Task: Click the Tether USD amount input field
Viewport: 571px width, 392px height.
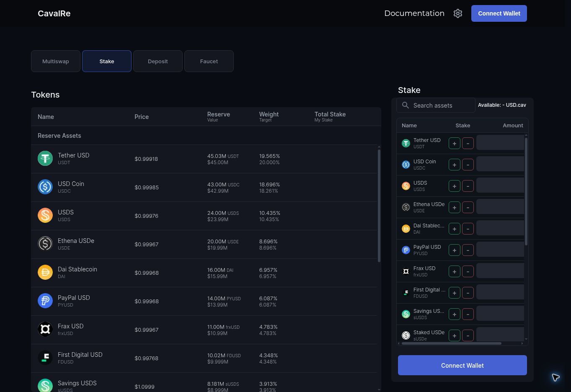Action: pos(500,142)
